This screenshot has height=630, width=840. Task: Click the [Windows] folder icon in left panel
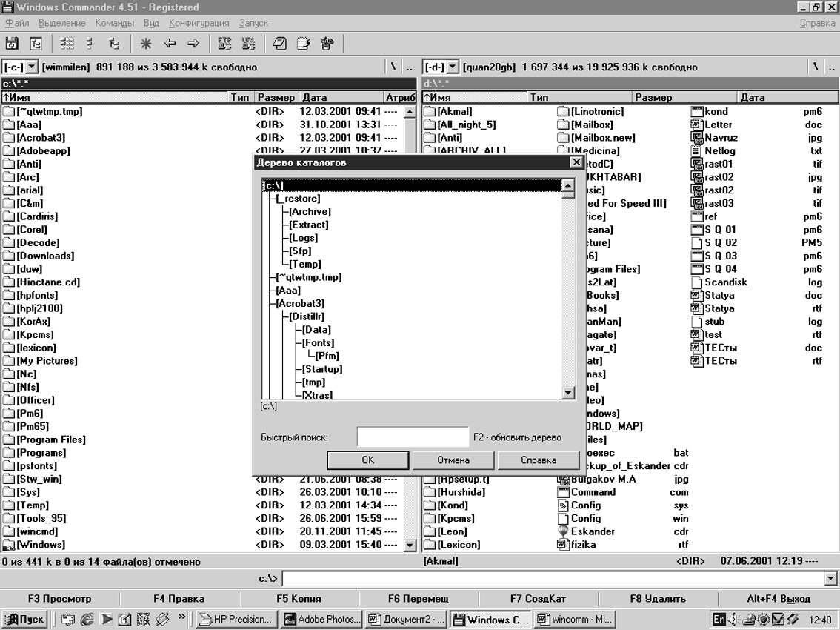point(9,545)
